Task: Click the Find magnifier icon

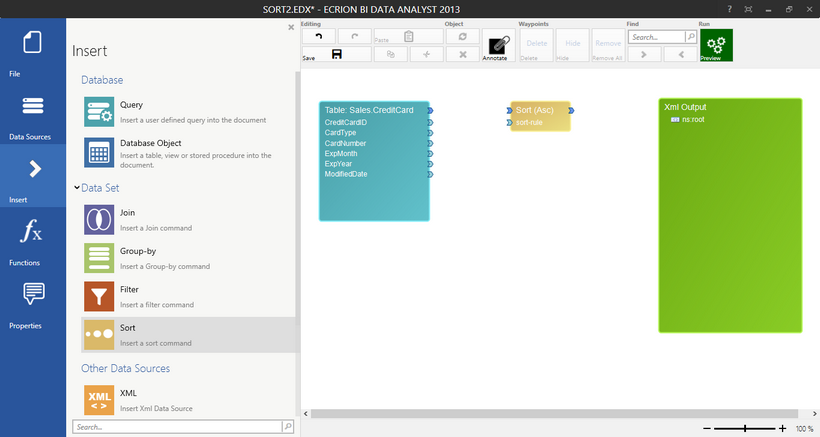Action: (691, 37)
